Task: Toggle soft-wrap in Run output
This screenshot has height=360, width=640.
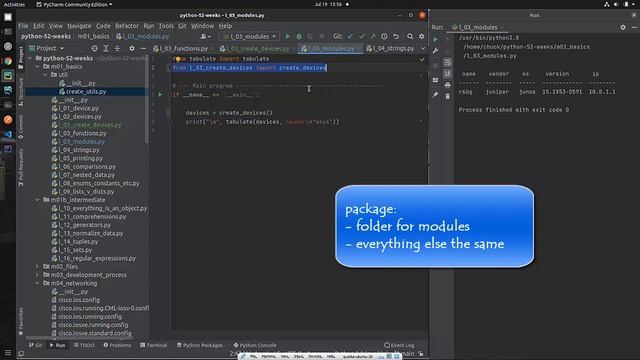Action: 447,62
